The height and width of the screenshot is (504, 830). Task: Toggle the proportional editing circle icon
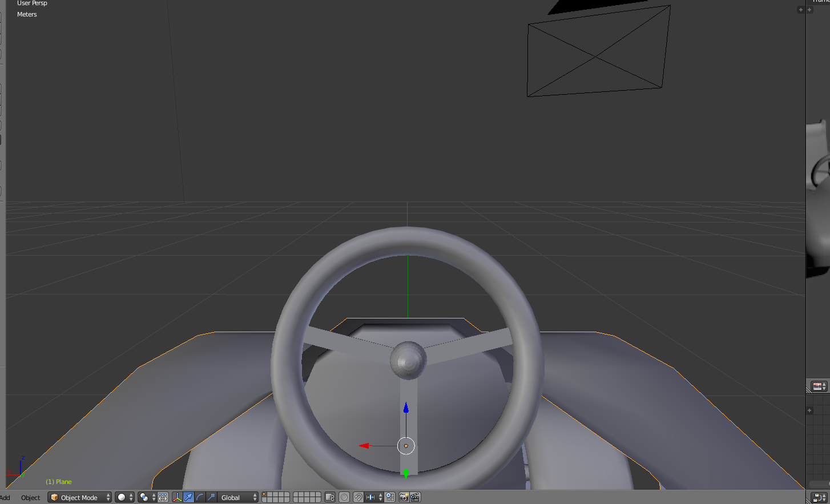click(x=344, y=498)
